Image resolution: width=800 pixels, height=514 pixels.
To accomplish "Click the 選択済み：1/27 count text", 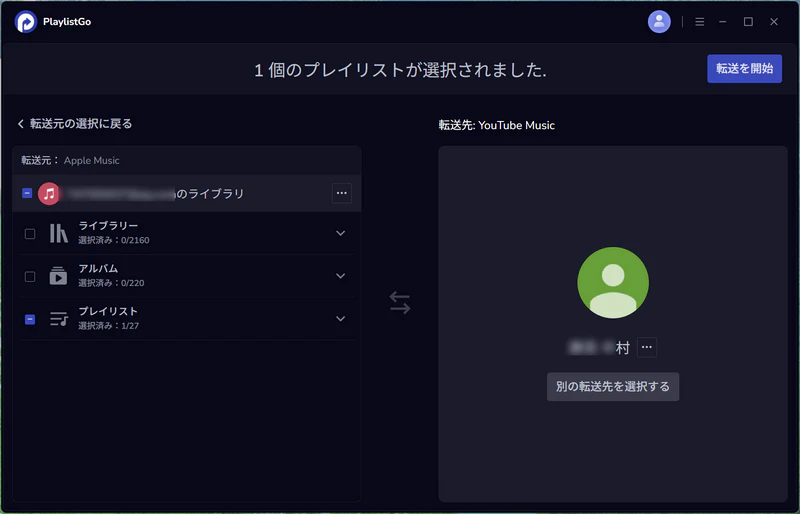I will click(108, 326).
